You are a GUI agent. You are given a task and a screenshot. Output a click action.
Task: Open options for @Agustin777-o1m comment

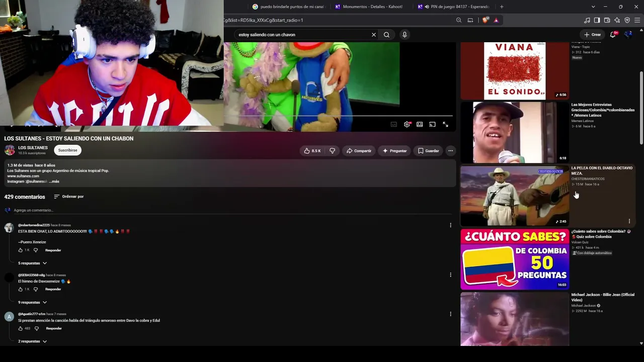(x=450, y=314)
